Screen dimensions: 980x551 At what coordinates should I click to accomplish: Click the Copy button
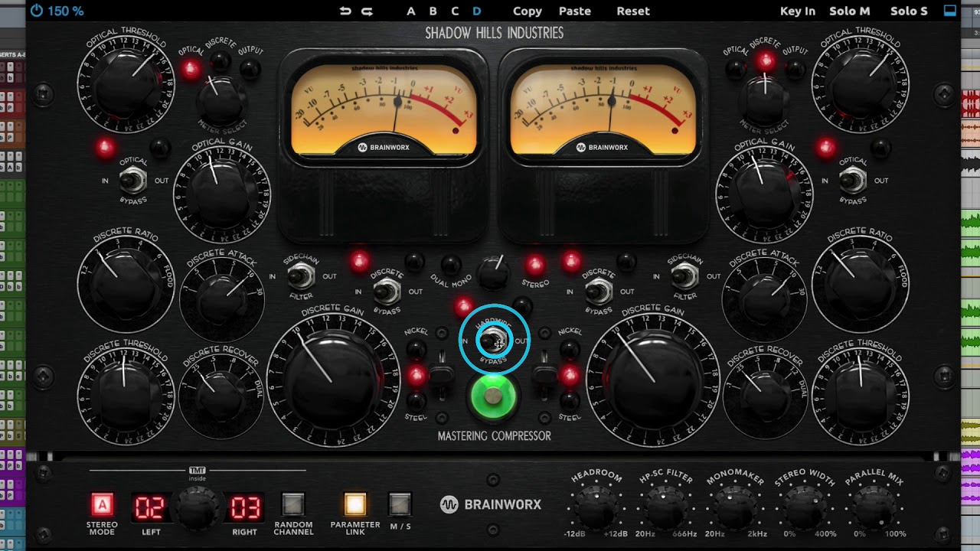coord(528,11)
